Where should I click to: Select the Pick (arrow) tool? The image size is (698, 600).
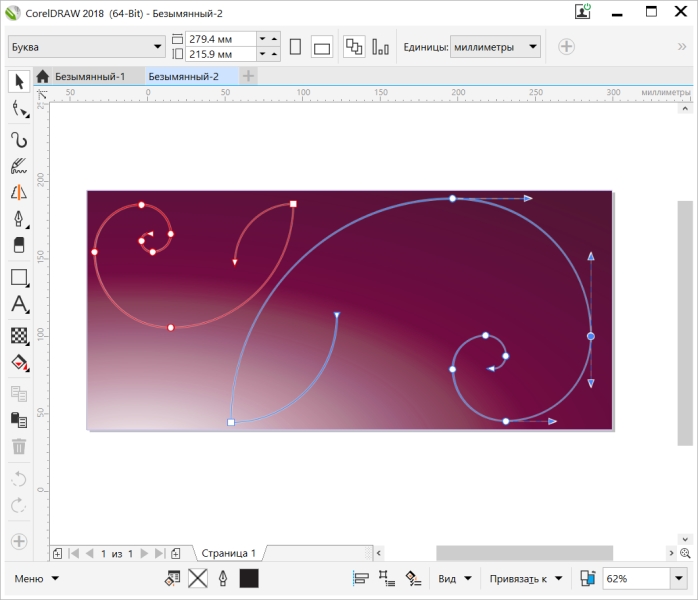tap(19, 80)
